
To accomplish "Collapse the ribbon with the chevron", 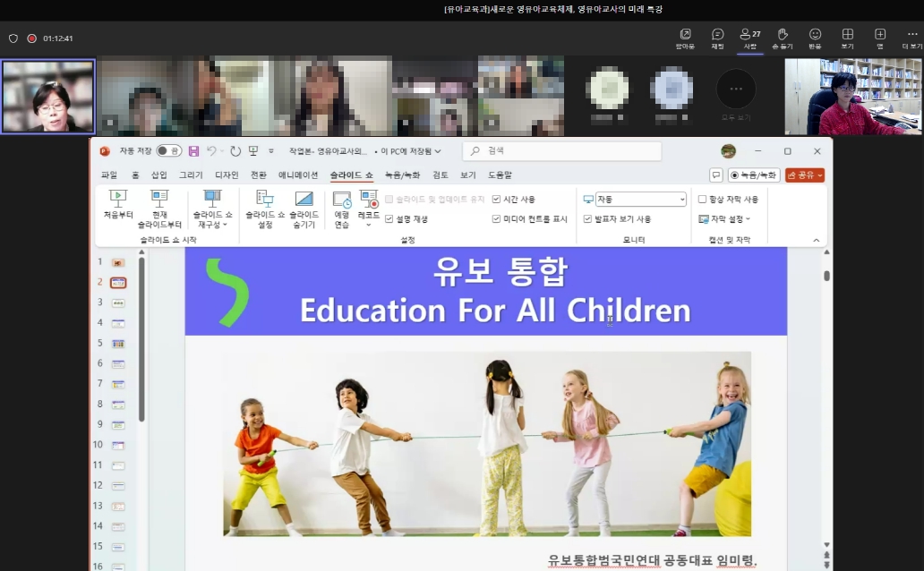I will coord(817,240).
